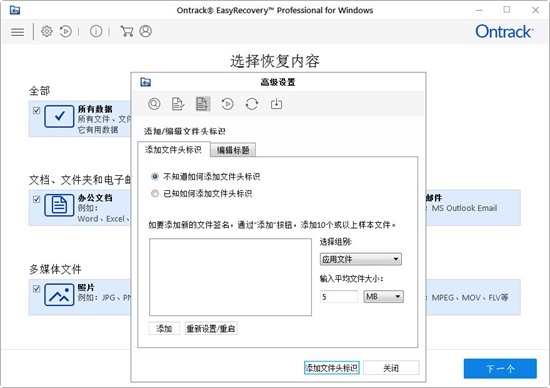Screen dimensions: 550x388
Task: Click the 添加 button
Action: (x=164, y=329)
